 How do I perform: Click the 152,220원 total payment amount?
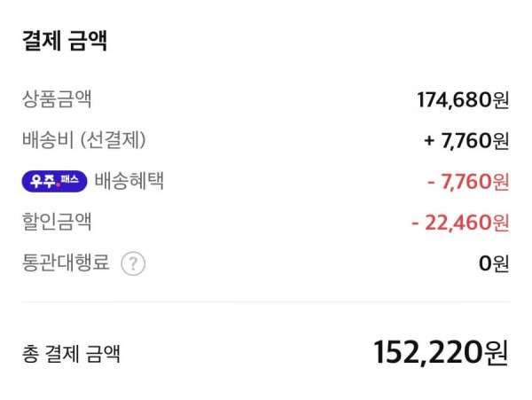click(441, 353)
